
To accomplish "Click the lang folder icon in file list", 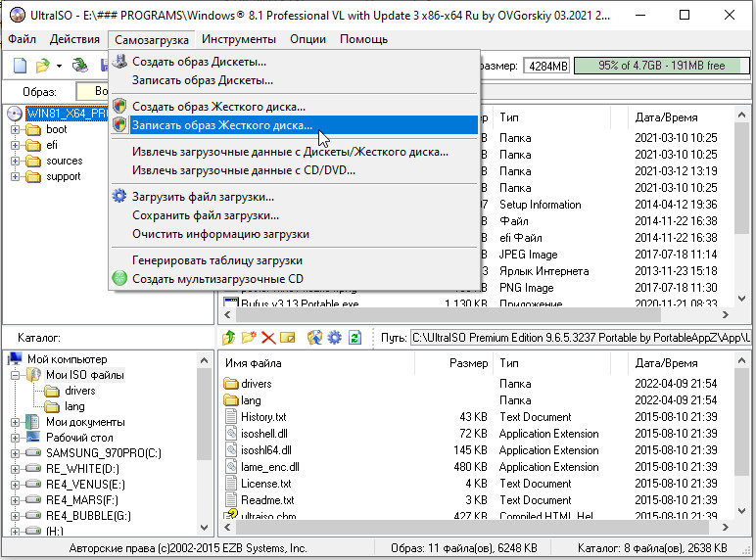I will pos(231,400).
